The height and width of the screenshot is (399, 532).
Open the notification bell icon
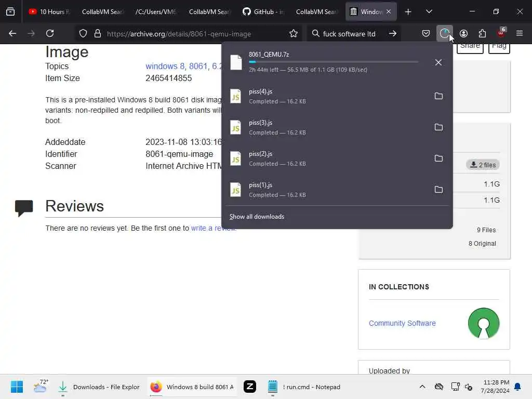(518, 387)
